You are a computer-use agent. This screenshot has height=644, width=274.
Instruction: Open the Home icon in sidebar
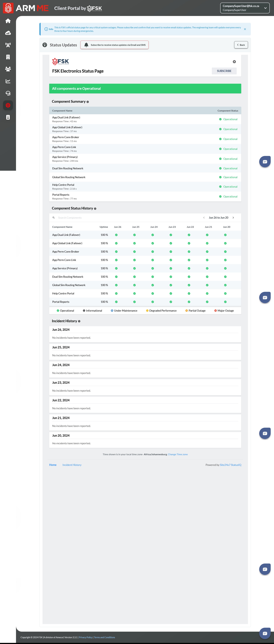click(8, 21)
